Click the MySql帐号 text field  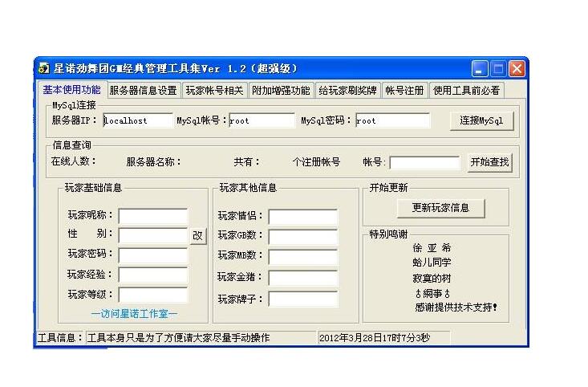[x=262, y=121]
